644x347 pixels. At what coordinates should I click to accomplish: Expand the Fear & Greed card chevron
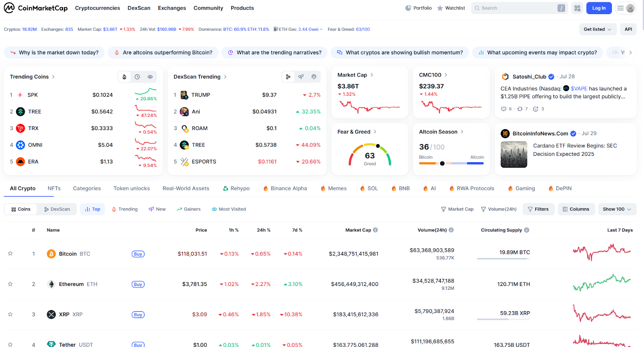(x=375, y=132)
